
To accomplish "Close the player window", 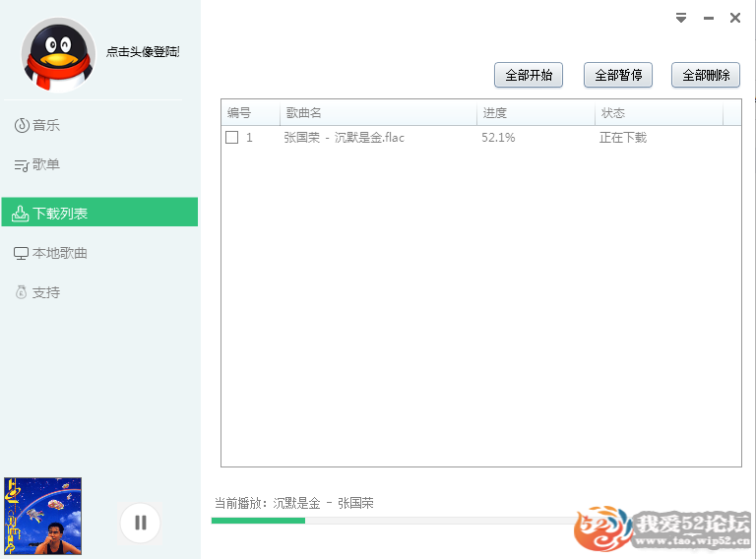I will click(735, 18).
